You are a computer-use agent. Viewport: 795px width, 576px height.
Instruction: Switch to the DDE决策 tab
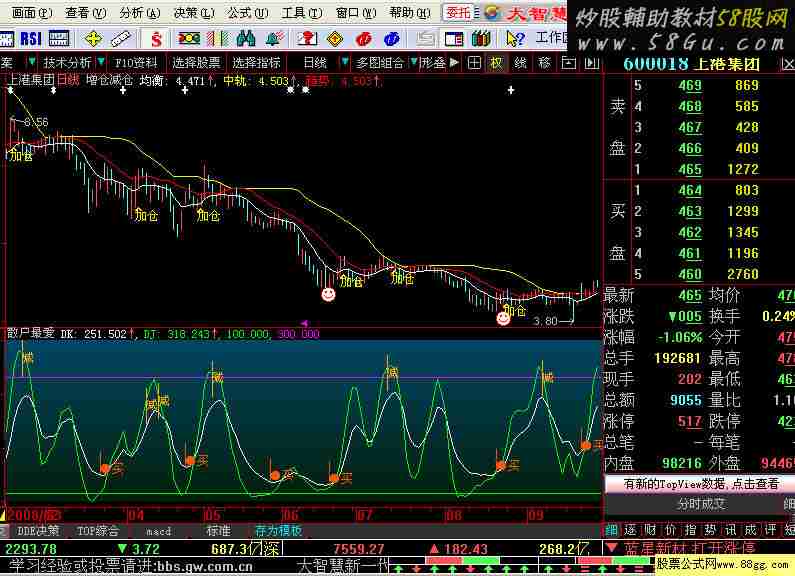click(x=39, y=531)
